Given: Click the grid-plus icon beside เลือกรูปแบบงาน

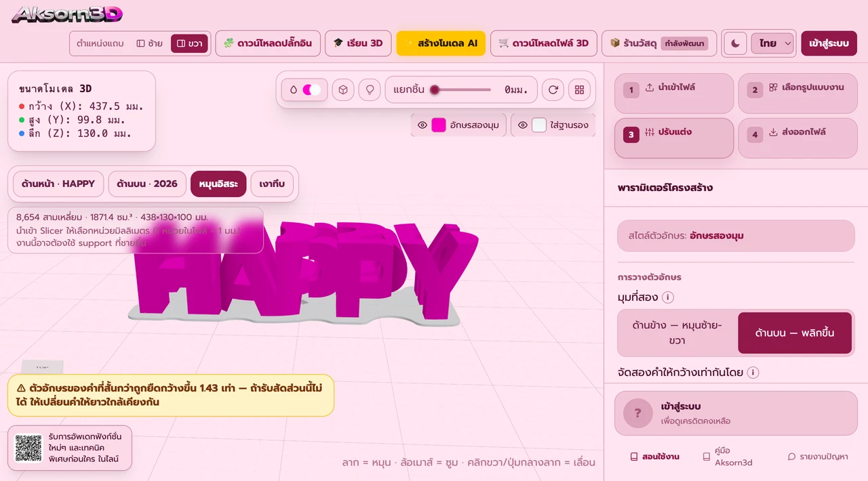Looking at the screenshot, I should 773,87.
